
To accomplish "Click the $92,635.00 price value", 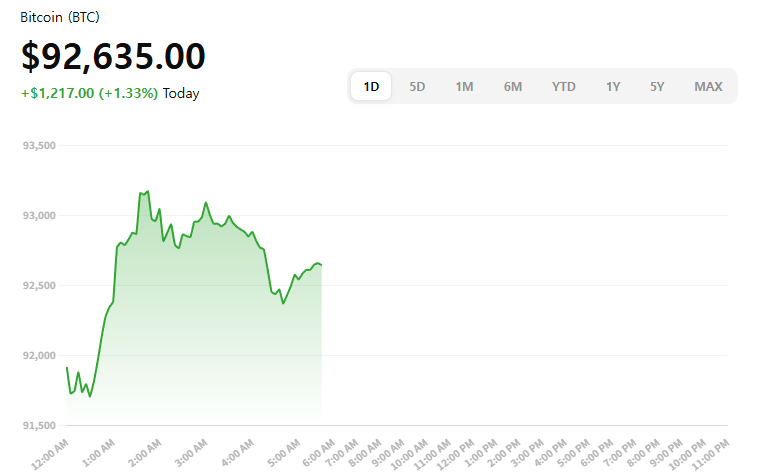I will 113,57.
